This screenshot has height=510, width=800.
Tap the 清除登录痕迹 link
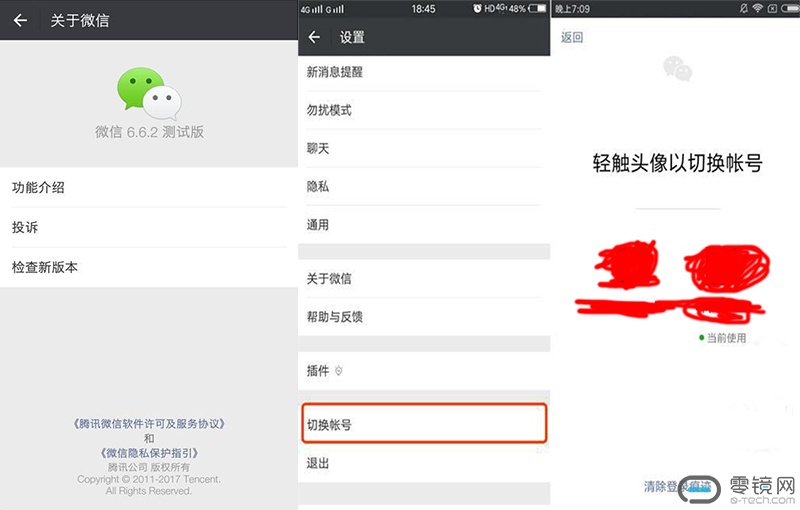click(x=678, y=487)
